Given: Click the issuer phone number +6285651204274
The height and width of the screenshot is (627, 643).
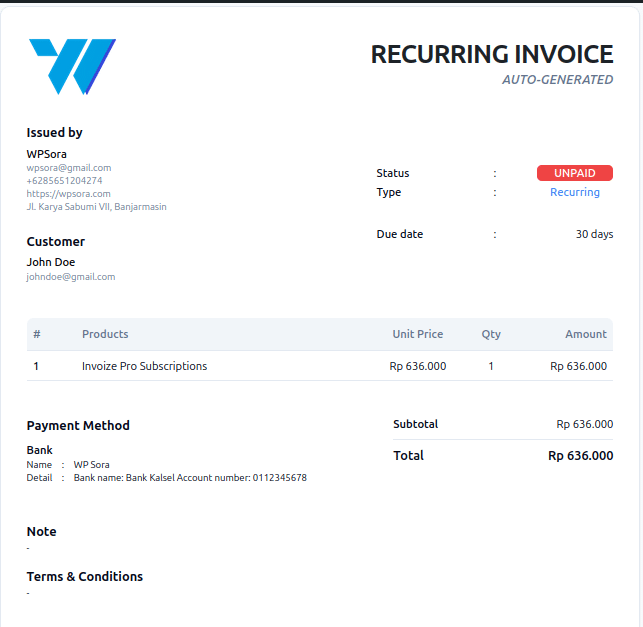Looking at the screenshot, I should tap(64, 181).
